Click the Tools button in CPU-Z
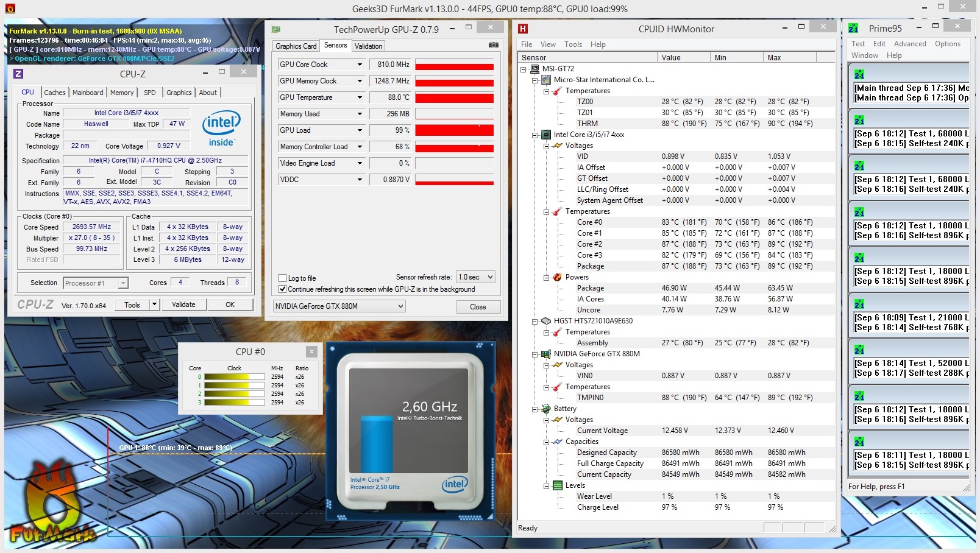 pyautogui.click(x=132, y=305)
